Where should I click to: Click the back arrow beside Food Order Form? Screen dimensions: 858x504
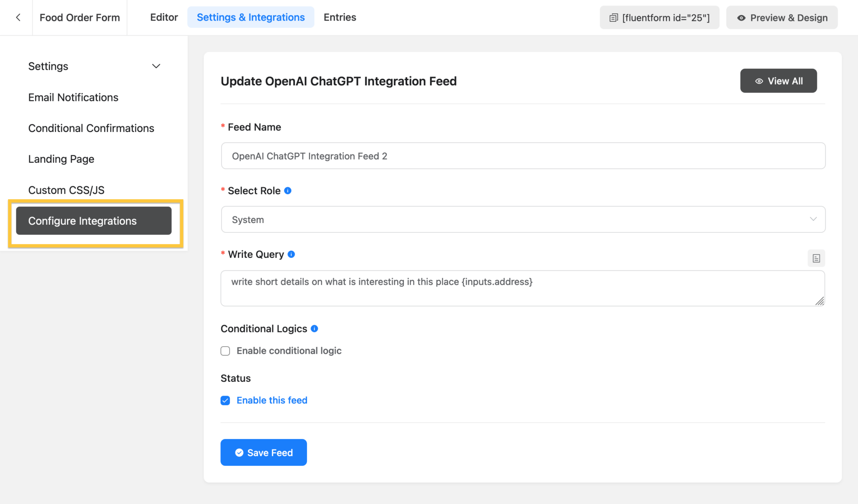pos(18,17)
